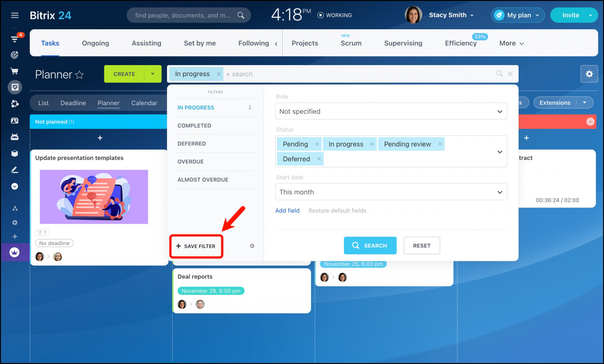Remove the In progress filter chip
Screen dimensions: 604x364
pyautogui.click(x=218, y=74)
